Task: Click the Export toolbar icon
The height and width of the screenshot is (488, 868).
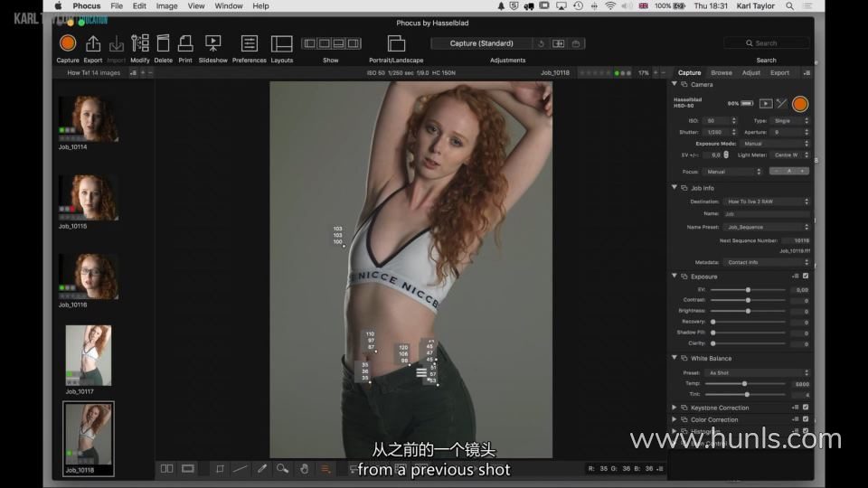Action: click(93, 43)
